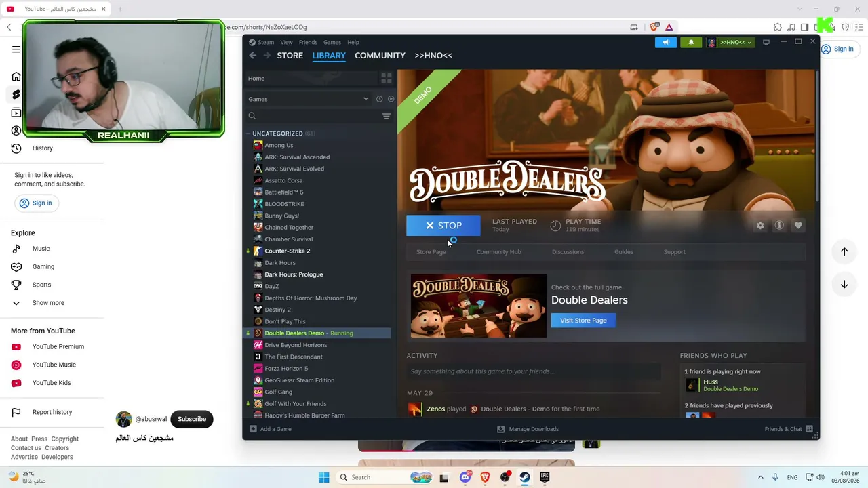Click Sign in button in YouTube sidebar

pos(36,203)
